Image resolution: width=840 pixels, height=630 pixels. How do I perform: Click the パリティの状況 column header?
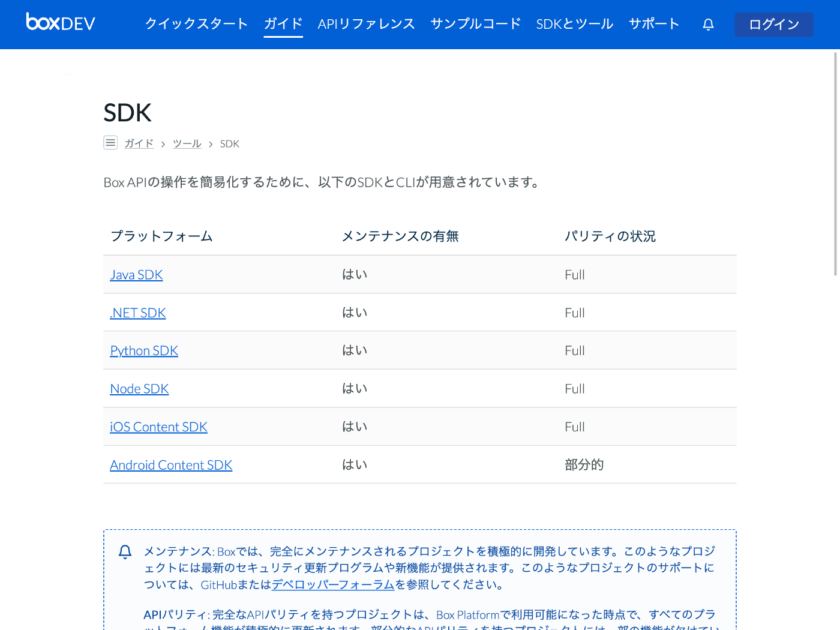(x=610, y=236)
